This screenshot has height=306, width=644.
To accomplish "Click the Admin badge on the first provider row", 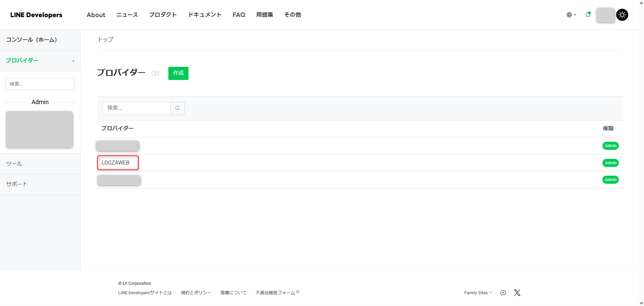I will (x=610, y=146).
